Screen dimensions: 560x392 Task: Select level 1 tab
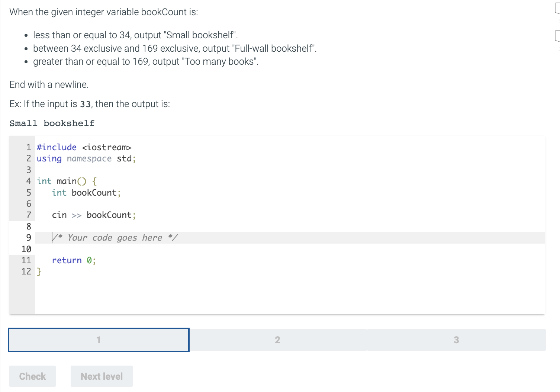tap(99, 340)
